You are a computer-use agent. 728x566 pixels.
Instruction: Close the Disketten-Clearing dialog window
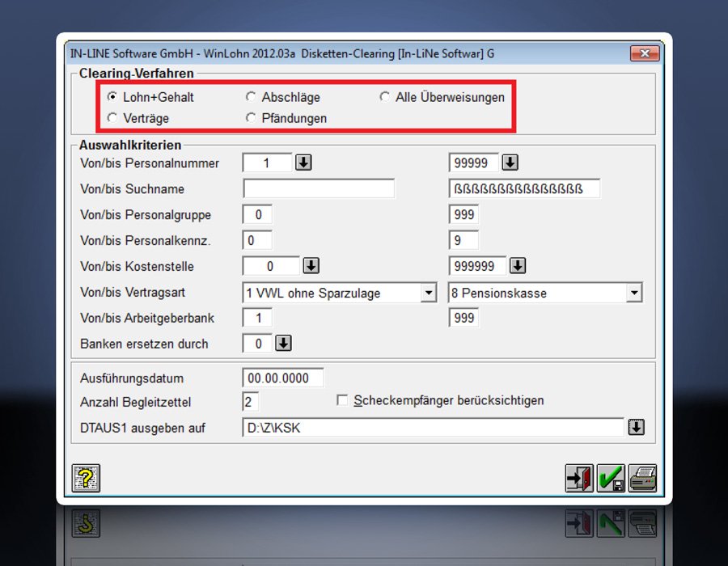[x=645, y=53]
